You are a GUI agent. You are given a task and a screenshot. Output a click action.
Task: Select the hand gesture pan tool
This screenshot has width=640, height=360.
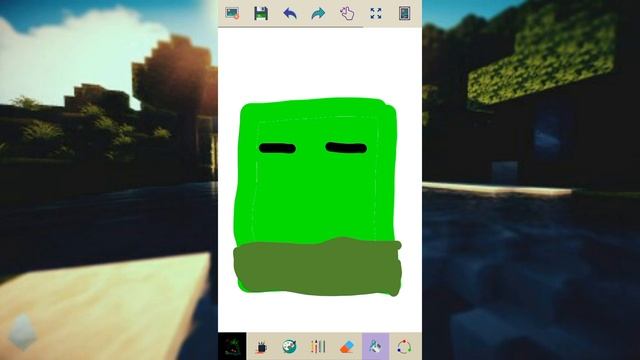[x=347, y=13]
